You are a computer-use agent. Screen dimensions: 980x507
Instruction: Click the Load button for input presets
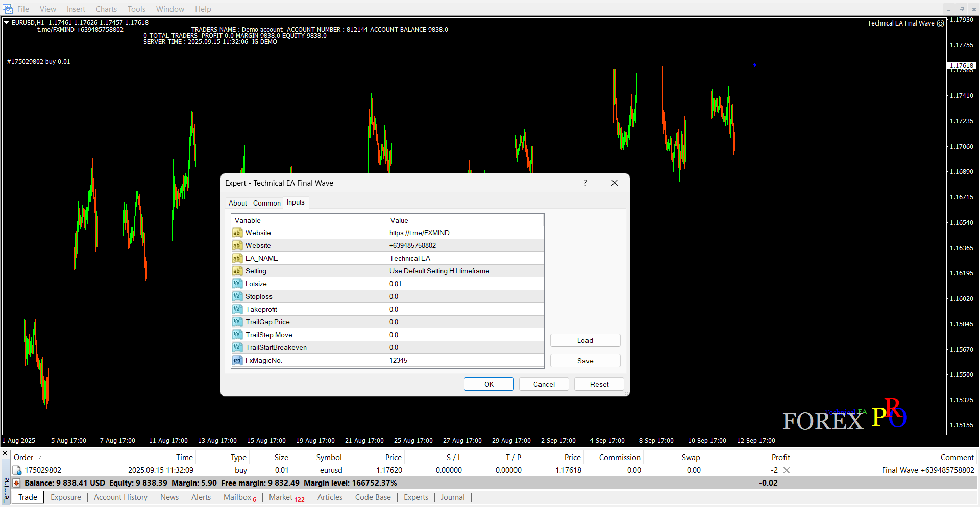coord(585,340)
